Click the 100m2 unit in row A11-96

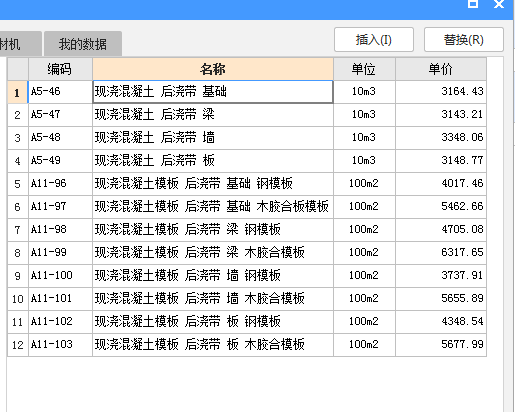pyautogui.click(x=364, y=183)
